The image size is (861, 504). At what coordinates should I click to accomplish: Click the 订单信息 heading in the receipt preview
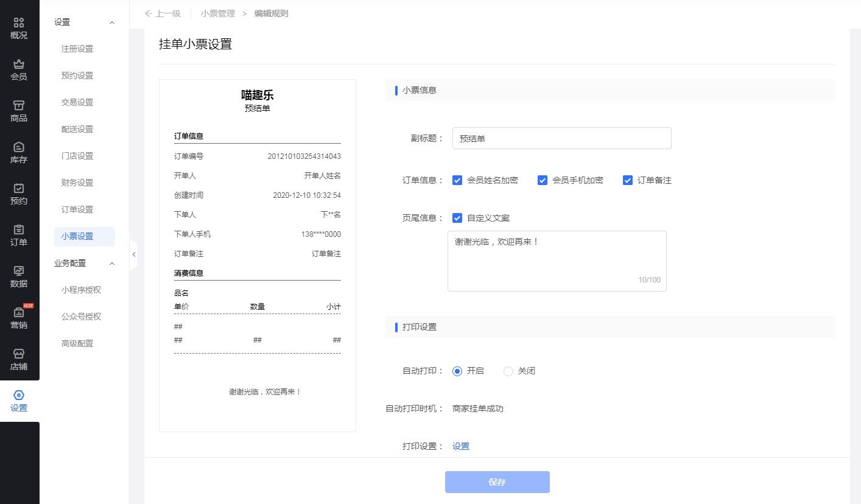(189, 136)
